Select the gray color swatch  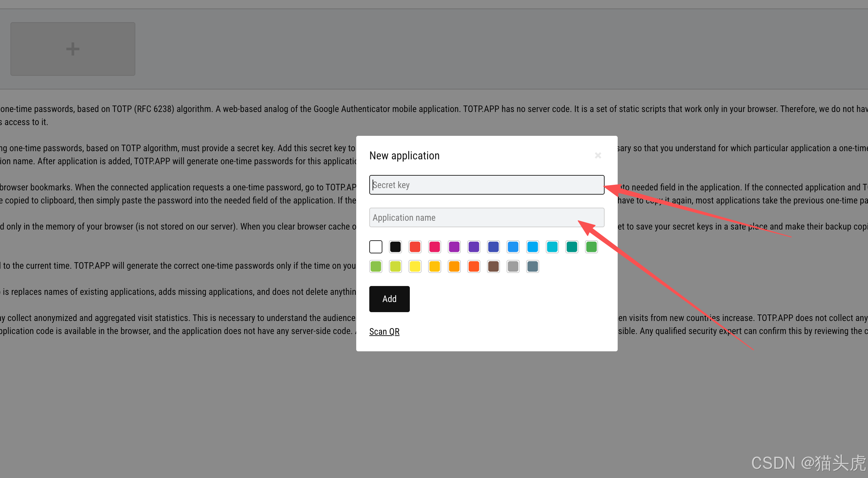click(x=513, y=266)
